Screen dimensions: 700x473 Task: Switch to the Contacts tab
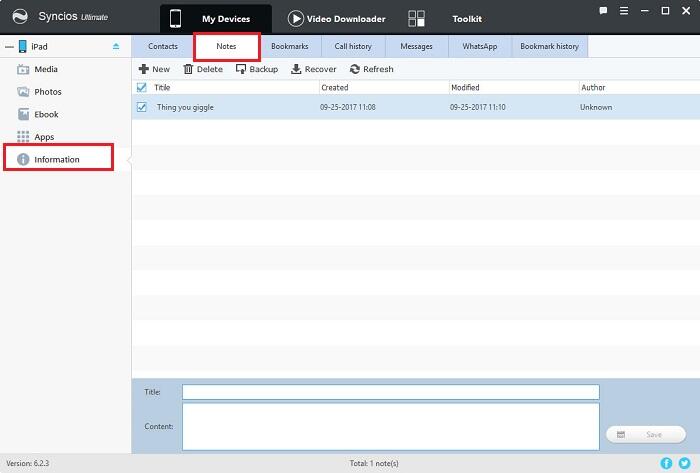pyautogui.click(x=163, y=47)
